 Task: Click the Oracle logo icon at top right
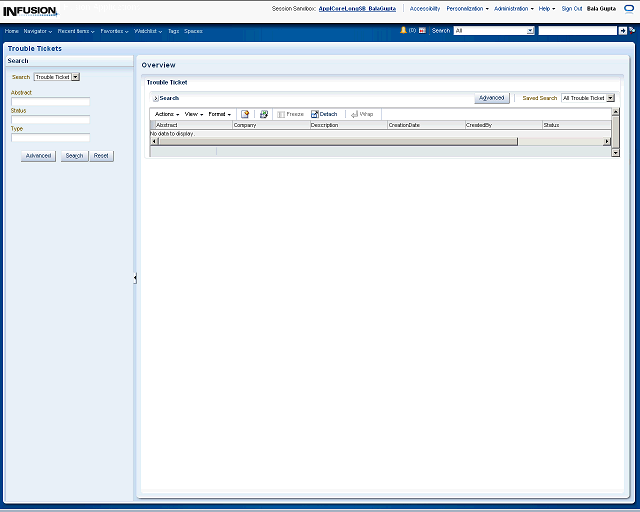(x=629, y=9)
